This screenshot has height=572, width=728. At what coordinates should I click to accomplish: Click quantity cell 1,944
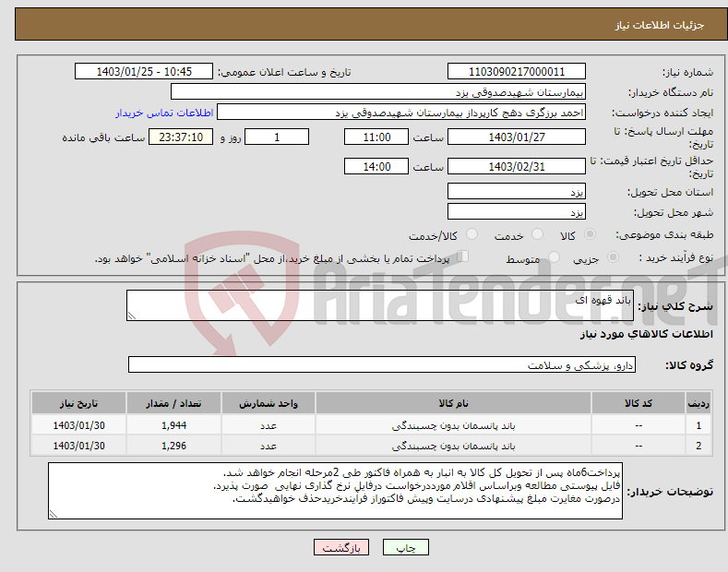click(x=173, y=425)
